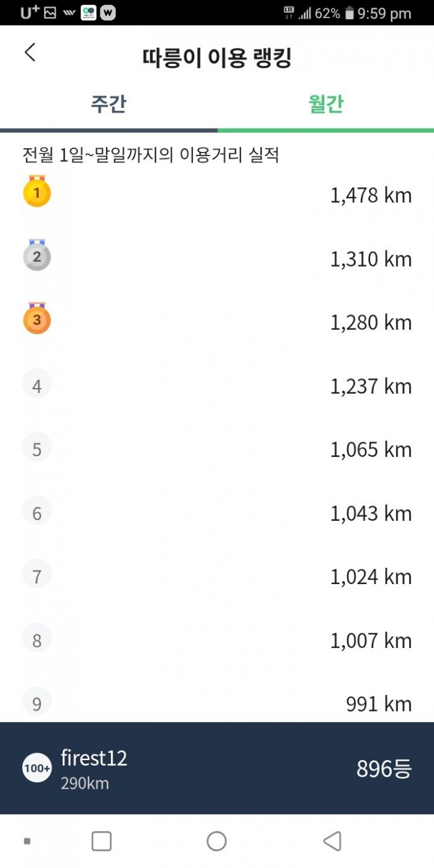Select the silver second-place medal

click(x=37, y=255)
